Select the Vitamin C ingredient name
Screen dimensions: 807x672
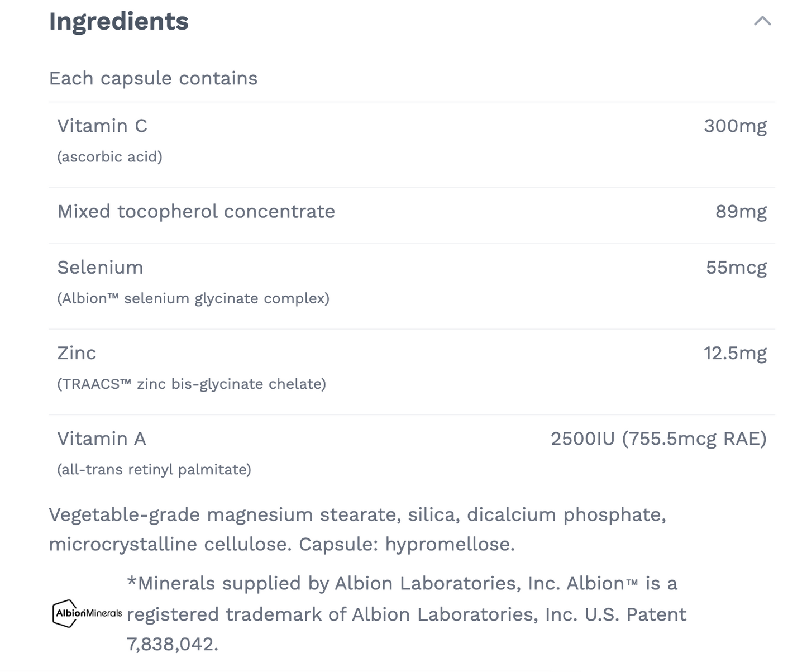click(x=102, y=126)
